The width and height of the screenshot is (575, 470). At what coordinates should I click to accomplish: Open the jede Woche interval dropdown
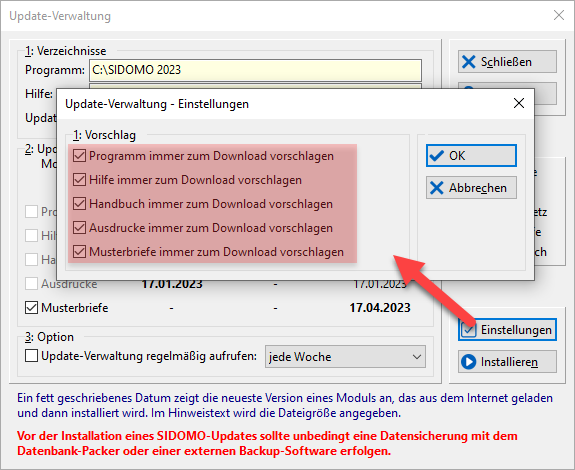(345, 356)
